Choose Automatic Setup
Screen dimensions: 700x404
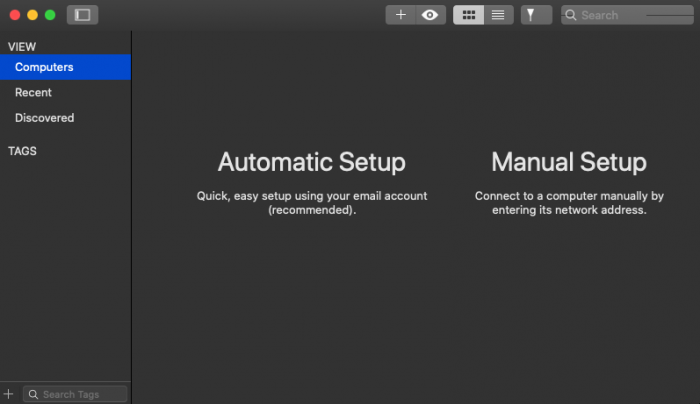tap(312, 162)
